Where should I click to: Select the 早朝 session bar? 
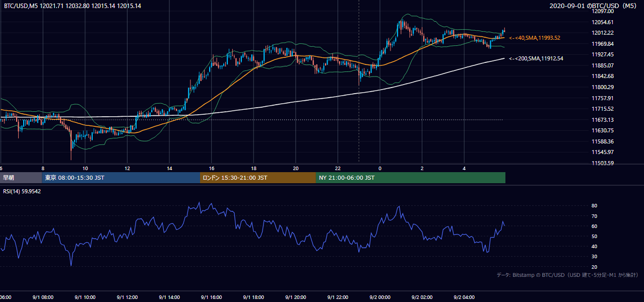tap(21, 178)
